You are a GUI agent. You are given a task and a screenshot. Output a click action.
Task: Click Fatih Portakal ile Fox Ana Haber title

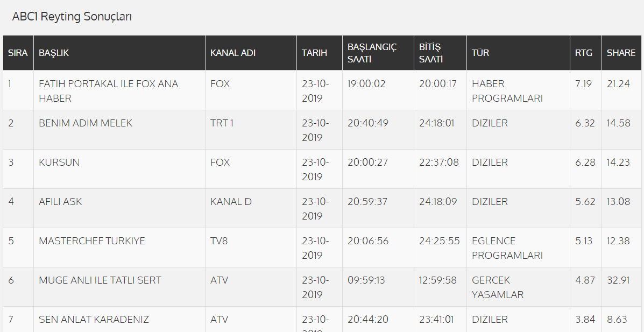[108, 91]
